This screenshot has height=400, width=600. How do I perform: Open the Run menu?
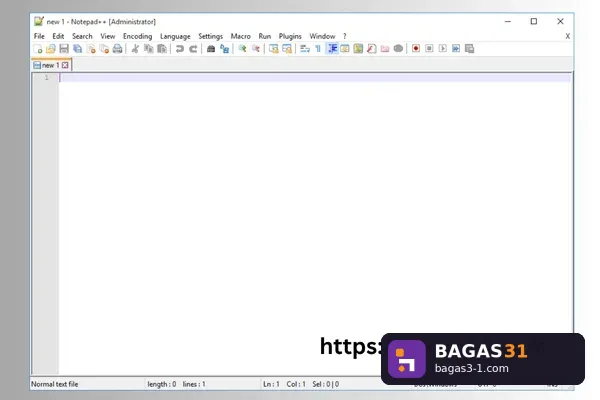[264, 36]
